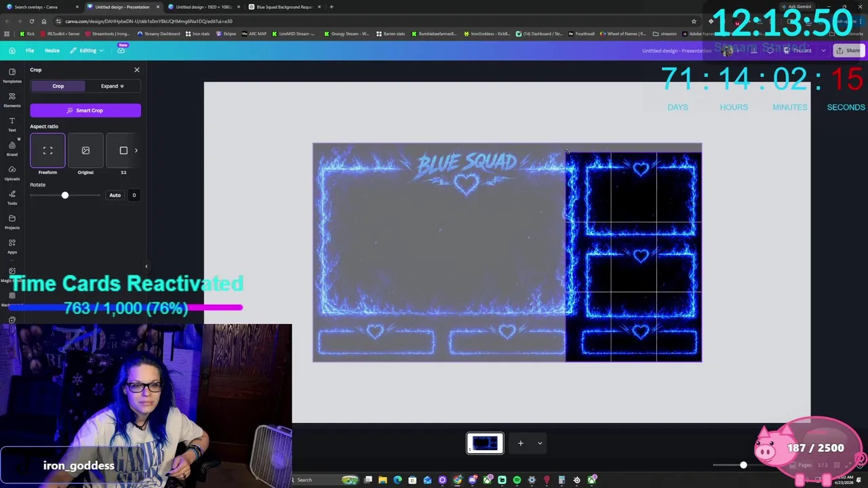Click the Auto rotate button
This screenshot has width=868, height=488.
tap(115, 195)
